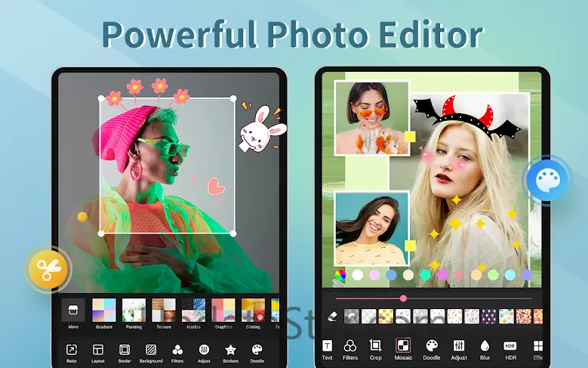The width and height of the screenshot is (588, 368).
Task: Pick the purple color swatch
Action: point(527,275)
